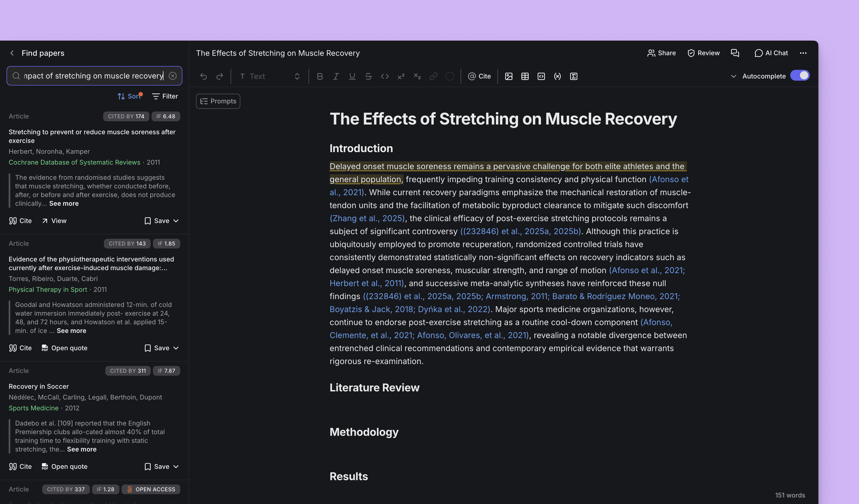The image size is (859, 504).
Task: Insert a math equation
Action: 574,76
